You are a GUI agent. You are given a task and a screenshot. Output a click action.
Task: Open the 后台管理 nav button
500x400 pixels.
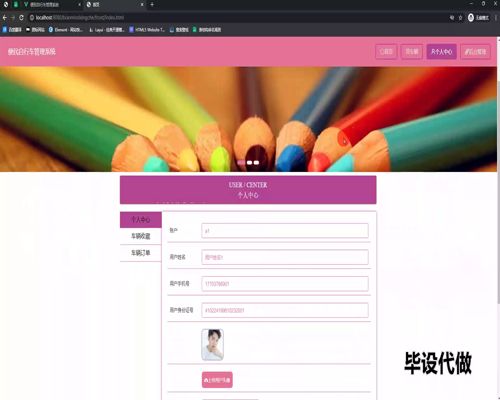coord(475,52)
